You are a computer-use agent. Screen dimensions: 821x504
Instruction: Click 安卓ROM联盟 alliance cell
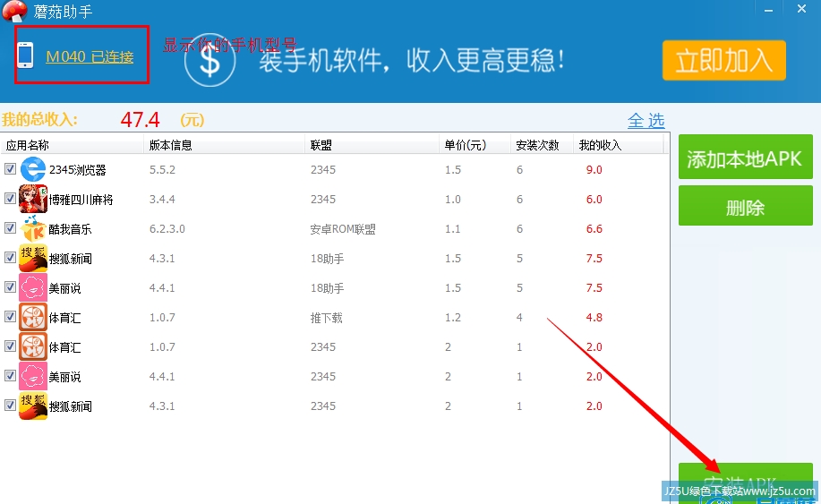pos(343,228)
